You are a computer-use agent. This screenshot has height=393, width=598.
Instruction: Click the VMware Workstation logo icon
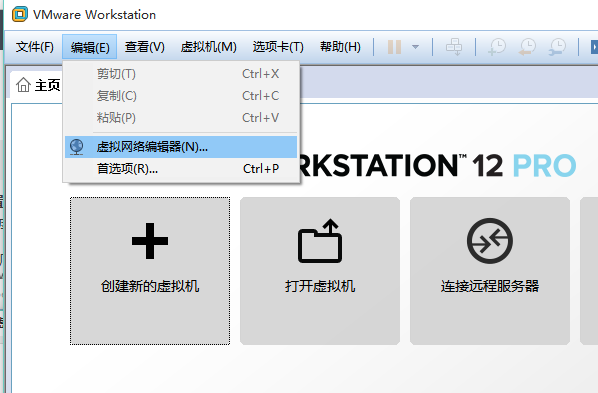click(x=19, y=14)
